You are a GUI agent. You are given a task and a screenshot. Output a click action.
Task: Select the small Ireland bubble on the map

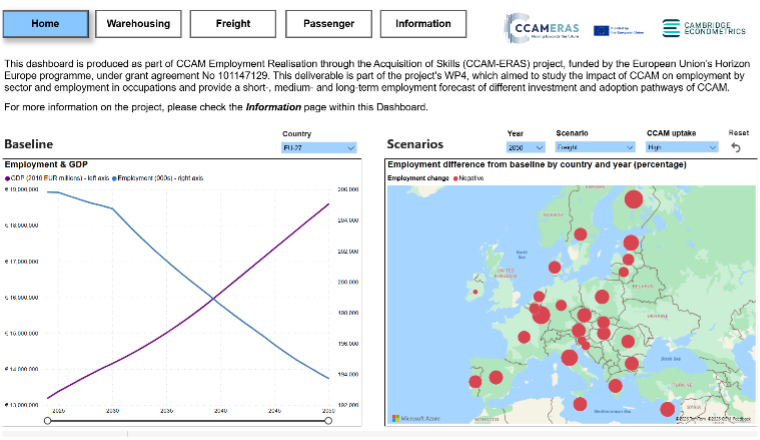pos(475,292)
